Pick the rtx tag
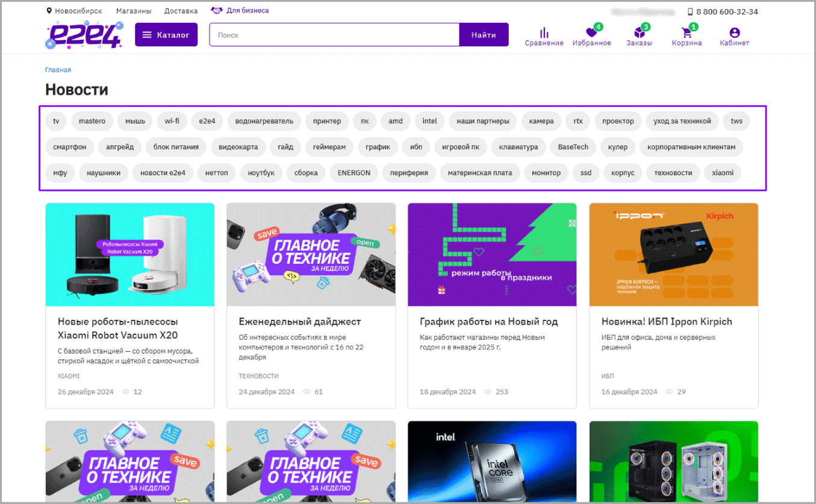 [578, 121]
